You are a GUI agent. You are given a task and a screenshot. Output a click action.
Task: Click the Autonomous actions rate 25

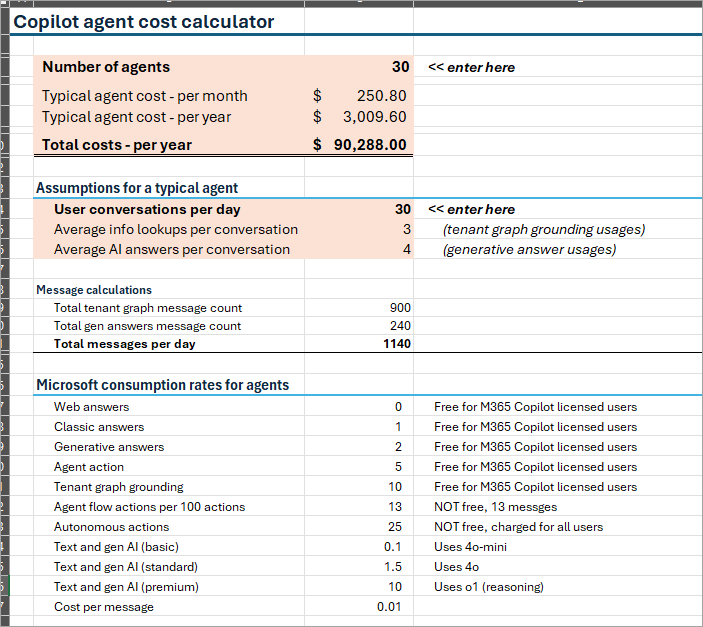pos(395,527)
